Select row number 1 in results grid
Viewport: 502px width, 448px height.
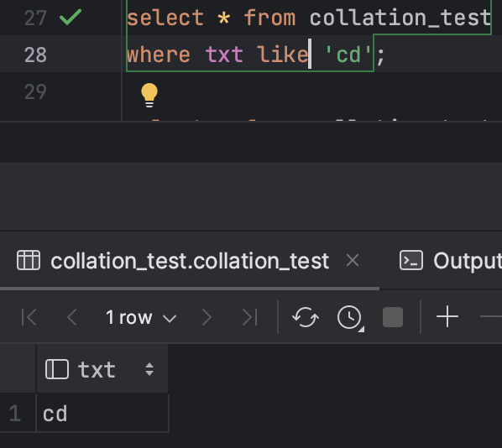[15, 413]
